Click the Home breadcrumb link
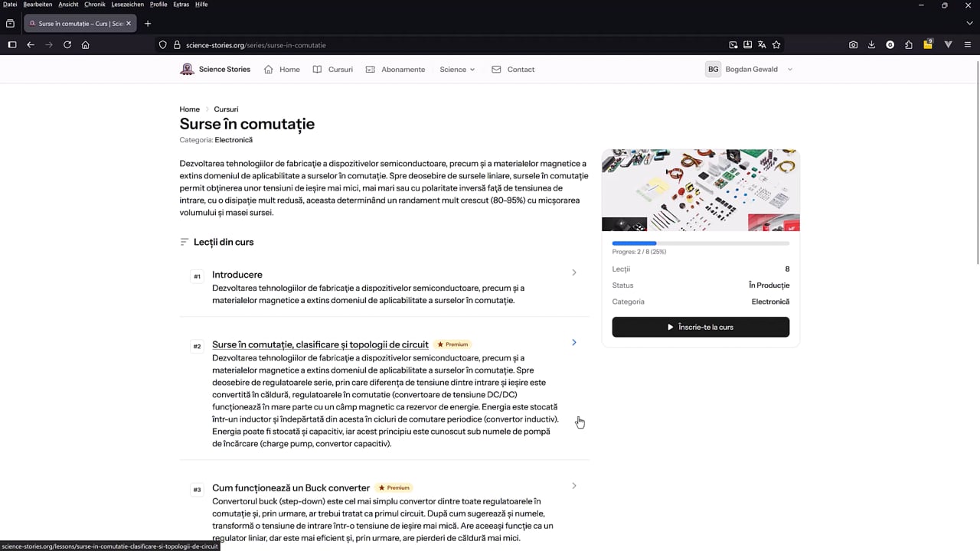Screen dimensions: 980x551 190,109
